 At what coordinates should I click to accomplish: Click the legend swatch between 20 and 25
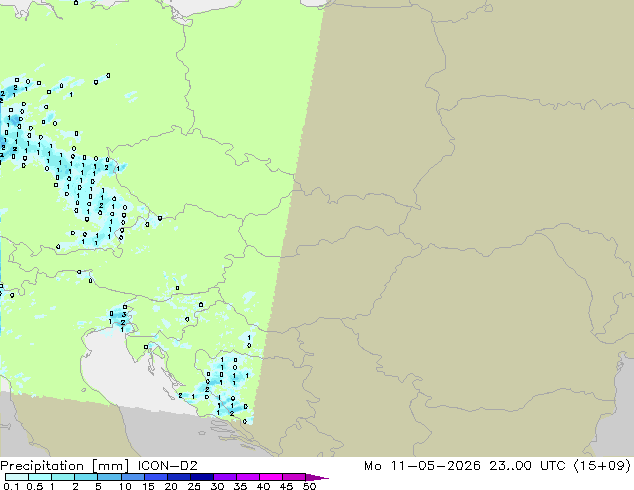pos(178,477)
